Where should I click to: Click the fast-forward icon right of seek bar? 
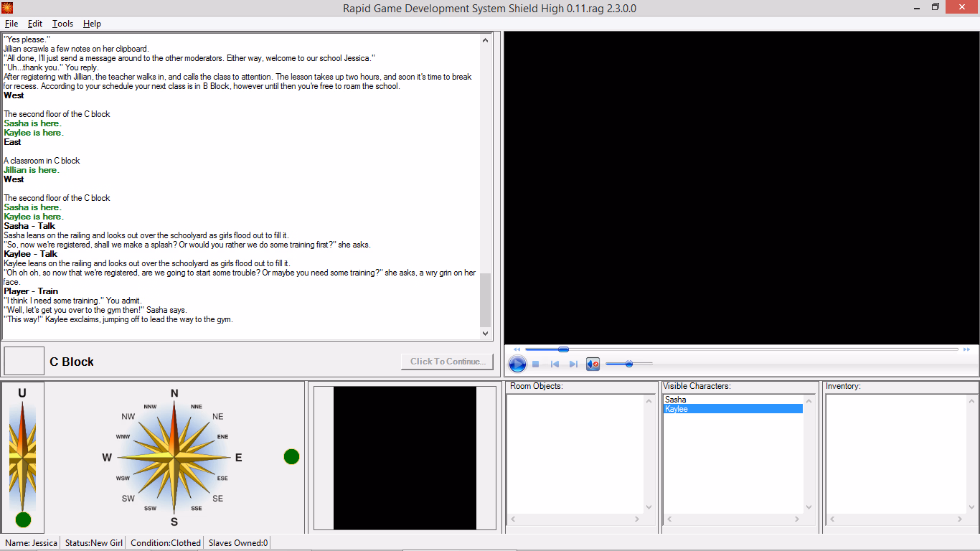click(x=967, y=349)
